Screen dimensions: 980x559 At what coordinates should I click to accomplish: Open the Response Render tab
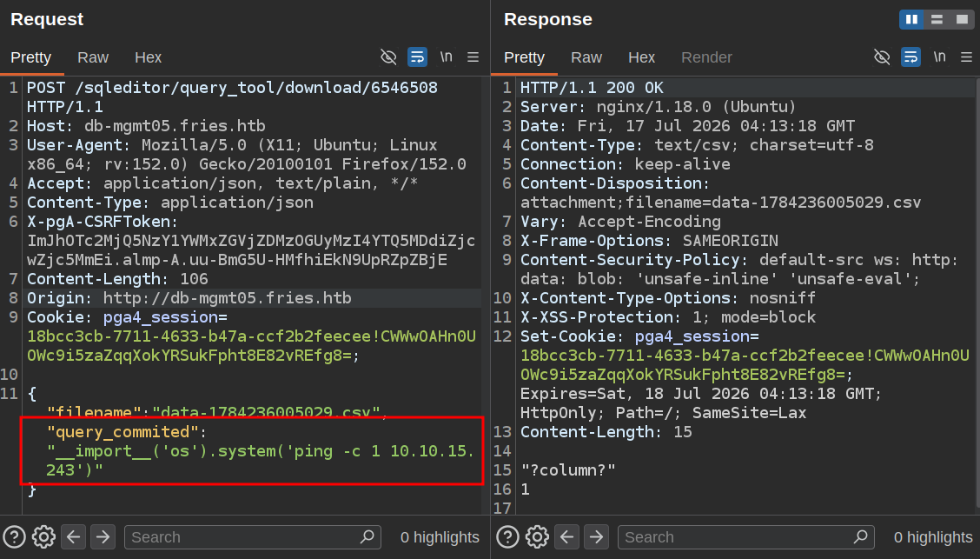coord(706,57)
